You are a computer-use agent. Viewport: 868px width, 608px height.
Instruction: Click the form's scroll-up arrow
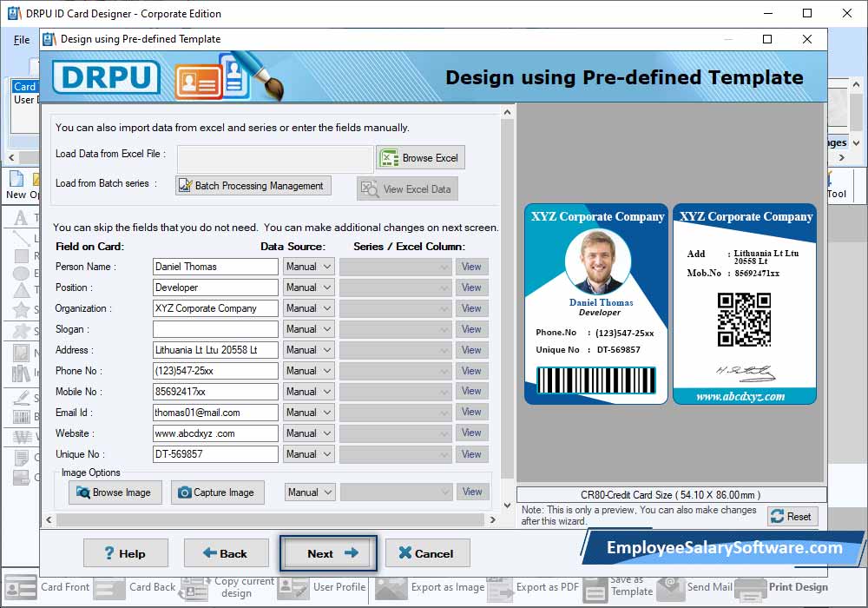pyautogui.click(x=507, y=112)
